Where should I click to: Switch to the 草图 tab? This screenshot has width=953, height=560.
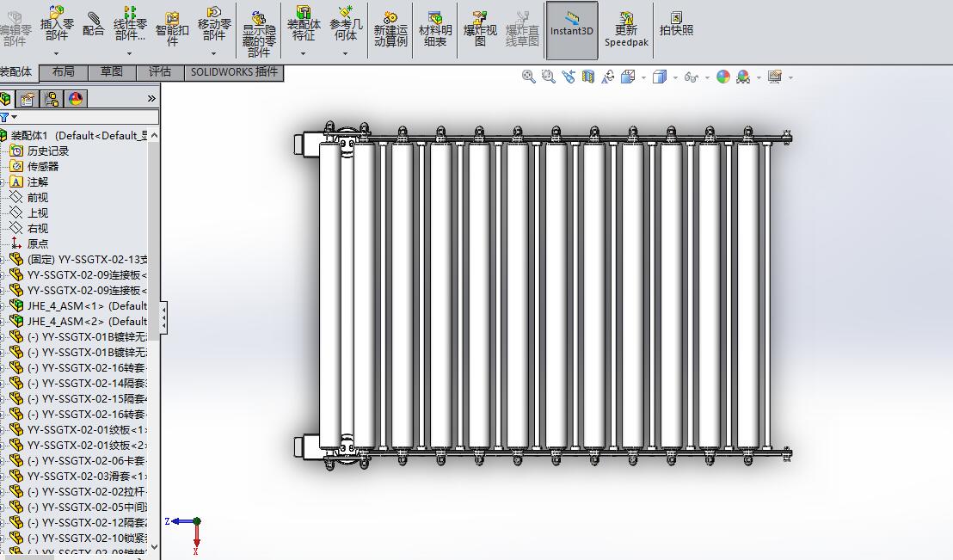(x=112, y=71)
